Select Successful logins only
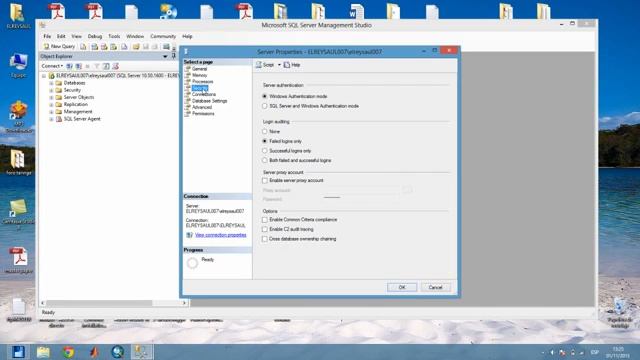The height and width of the screenshot is (360, 640). (x=264, y=151)
